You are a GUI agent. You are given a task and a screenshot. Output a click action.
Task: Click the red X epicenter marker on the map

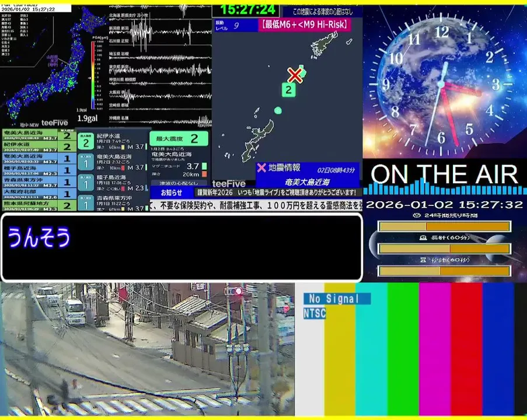tap(294, 75)
